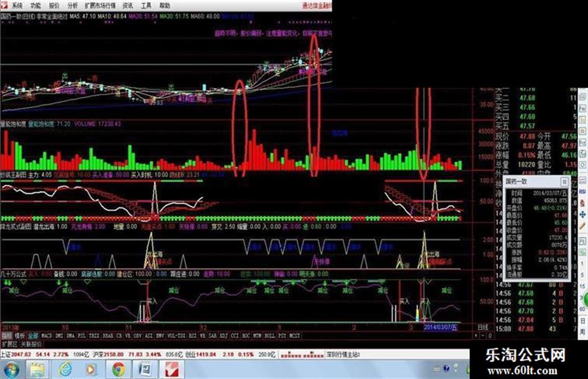Open the media player taskbar icon
The image size is (588, 379).
coord(90,370)
